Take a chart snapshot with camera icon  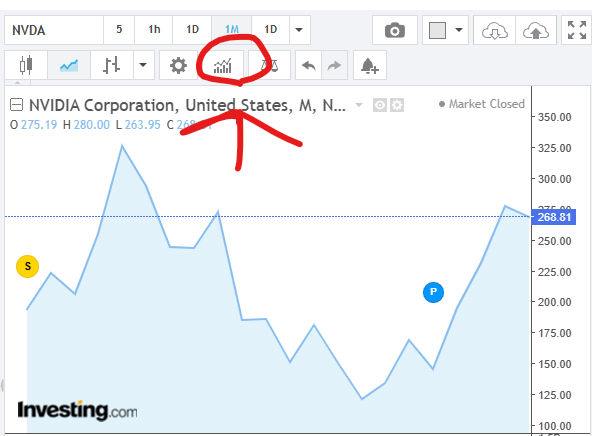point(395,30)
